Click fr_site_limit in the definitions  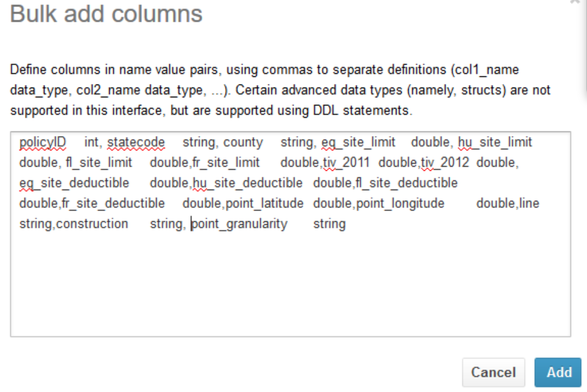(226, 163)
